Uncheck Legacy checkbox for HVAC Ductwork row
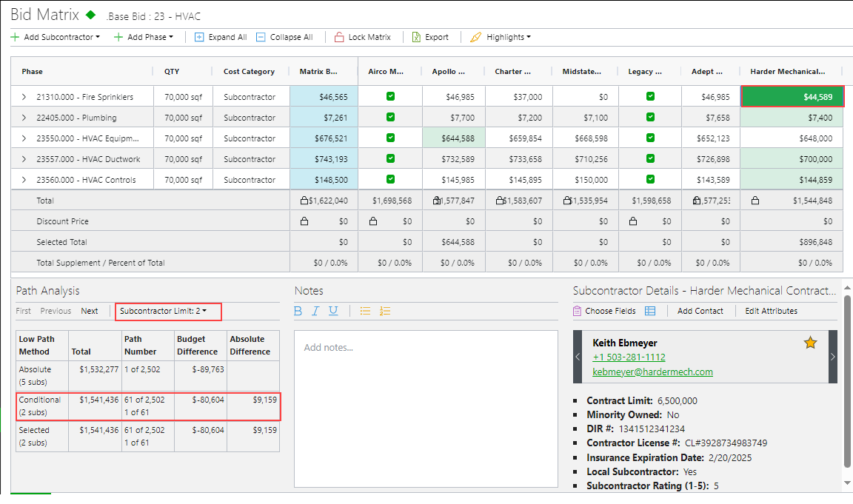The height and width of the screenshot is (504, 853). 650,159
